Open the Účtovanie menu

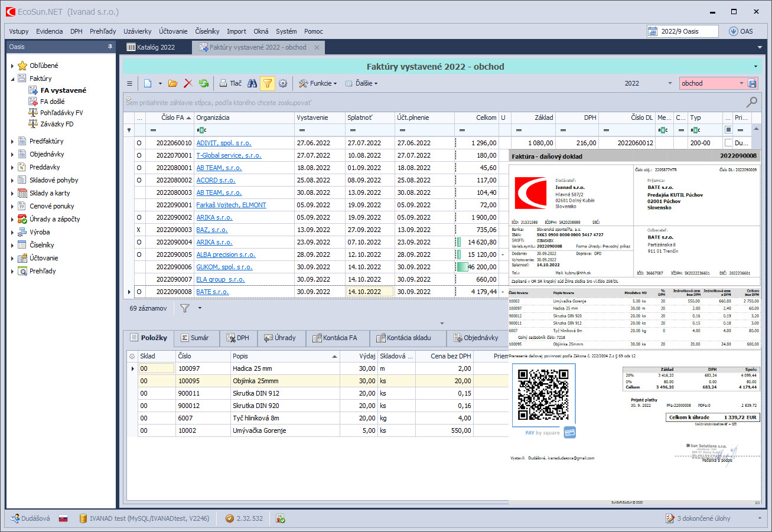tap(173, 31)
